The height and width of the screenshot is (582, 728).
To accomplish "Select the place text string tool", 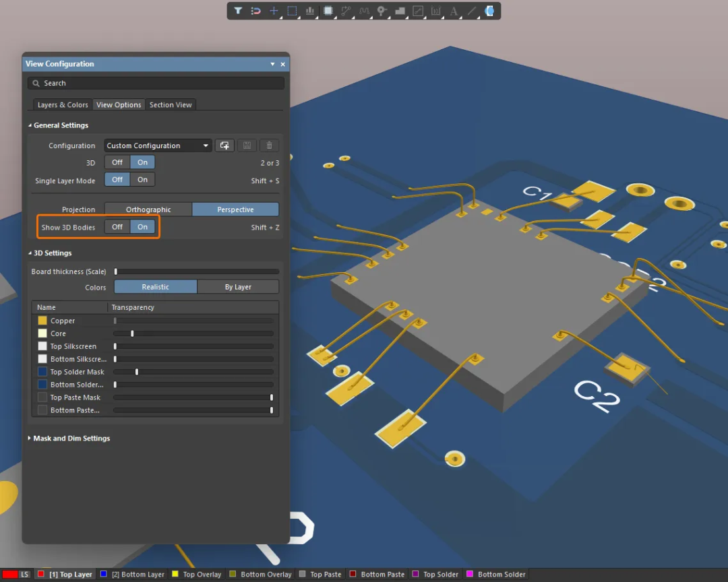I will coord(454,11).
